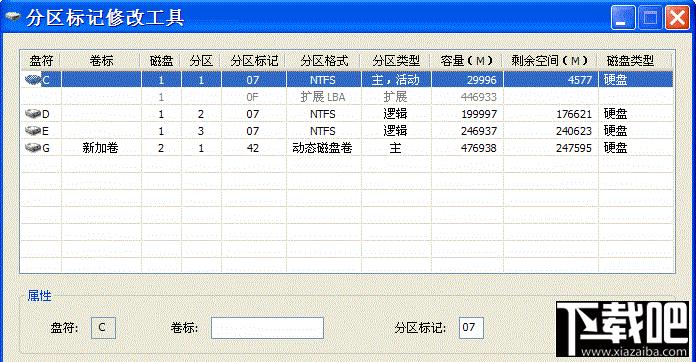Click 主，活动 partition type cell
696x362 pixels.
pyautogui.click(x=395, y=80)
